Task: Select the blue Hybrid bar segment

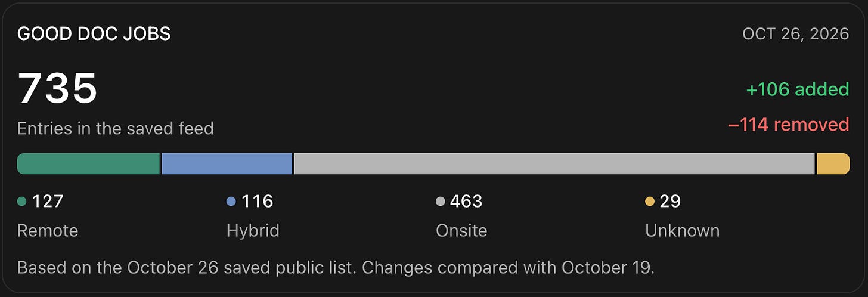Action: (x=227, y=164)
